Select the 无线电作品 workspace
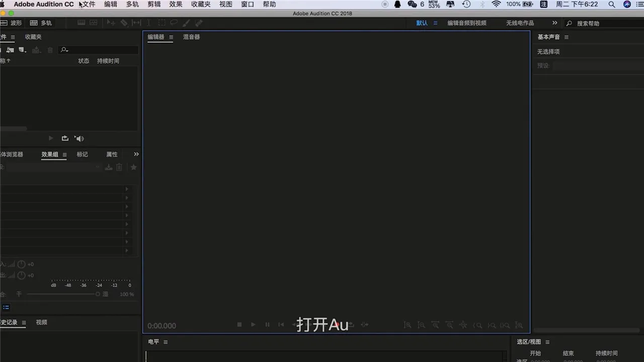 point(520,23)
